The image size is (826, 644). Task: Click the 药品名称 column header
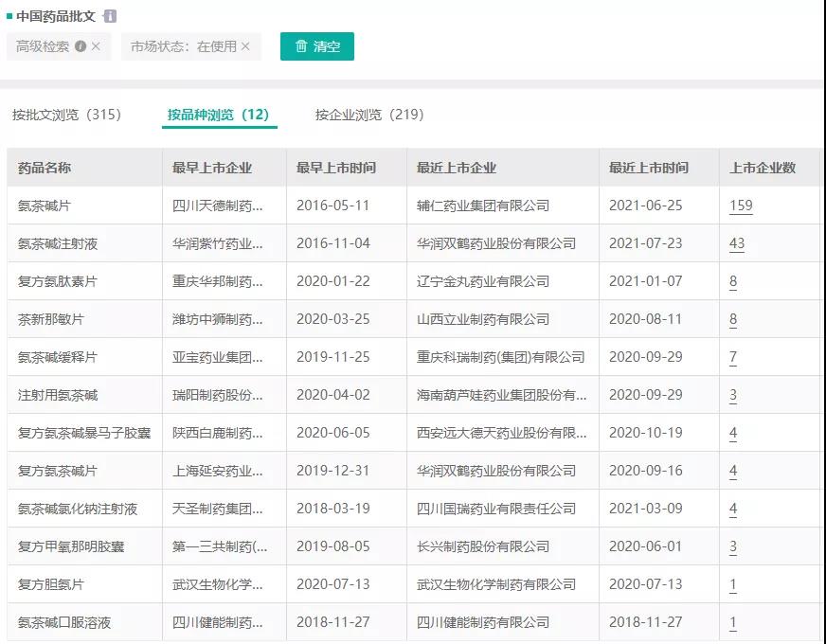(x=45, y=168)
